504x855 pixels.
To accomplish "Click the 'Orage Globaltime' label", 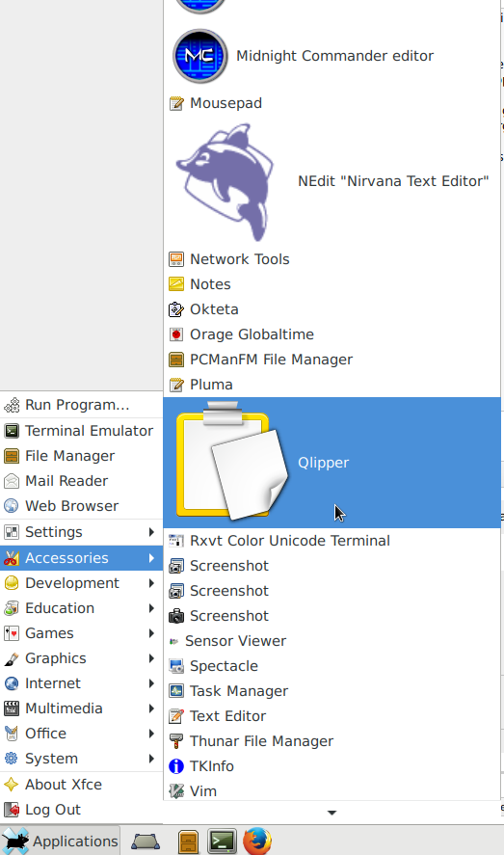I will pyautogui.click(x=252, y=334).
